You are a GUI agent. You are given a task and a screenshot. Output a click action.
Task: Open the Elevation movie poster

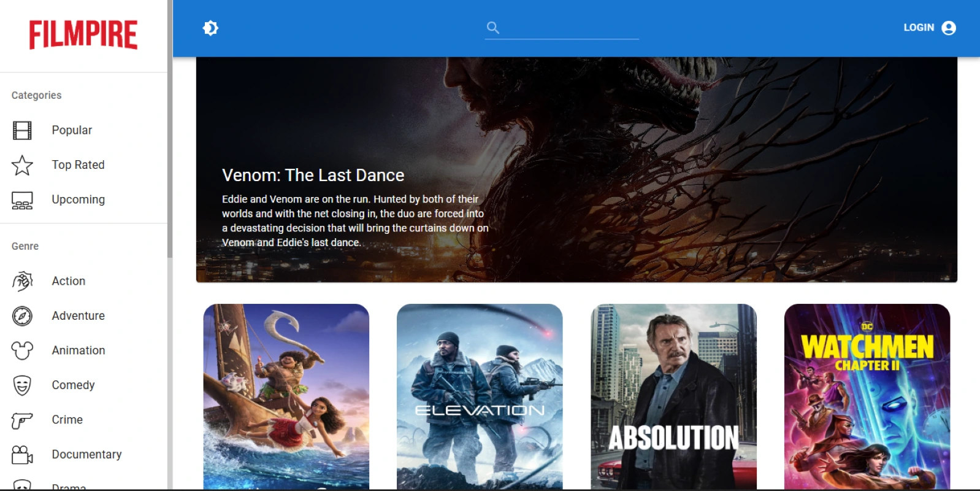(x=480, y=397)
